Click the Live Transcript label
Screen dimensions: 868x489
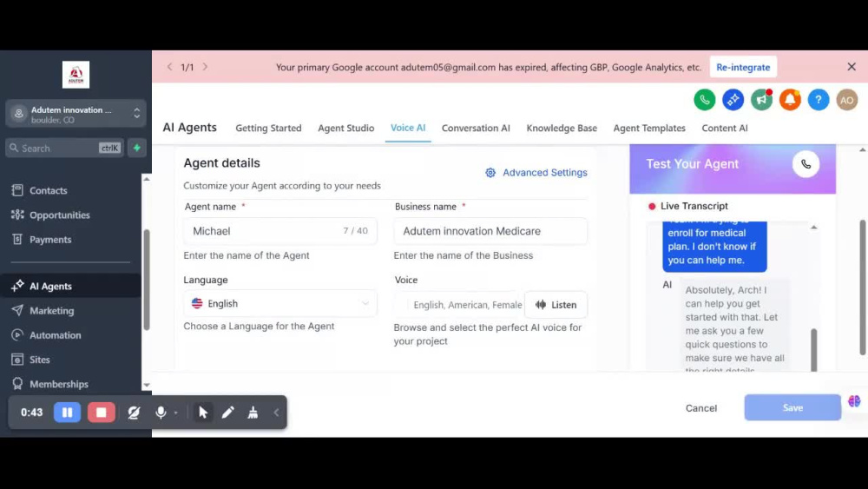[x=694, y=206]
